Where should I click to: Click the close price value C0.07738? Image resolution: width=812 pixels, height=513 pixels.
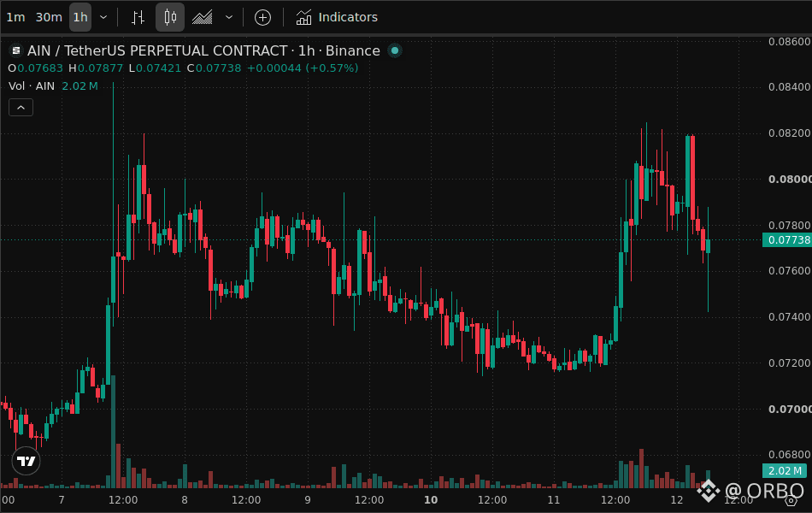[x=214, y=68]
